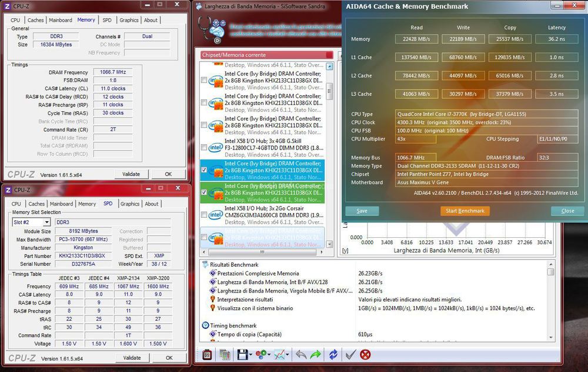This screenshot has width=588, height=372.
Task: Open the dropdown arrow next to the floppy icon
Action: coord(250,355)
